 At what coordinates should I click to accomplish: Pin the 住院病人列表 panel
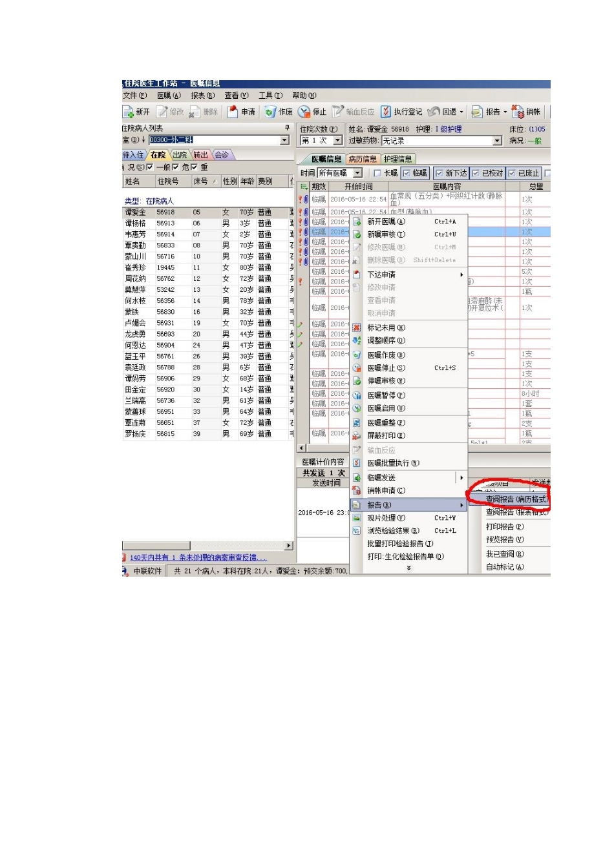pyautogui.click(x=288, y=128)
